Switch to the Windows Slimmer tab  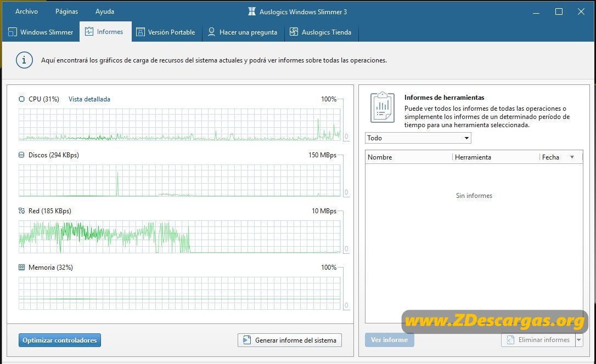tap(41, 32)
